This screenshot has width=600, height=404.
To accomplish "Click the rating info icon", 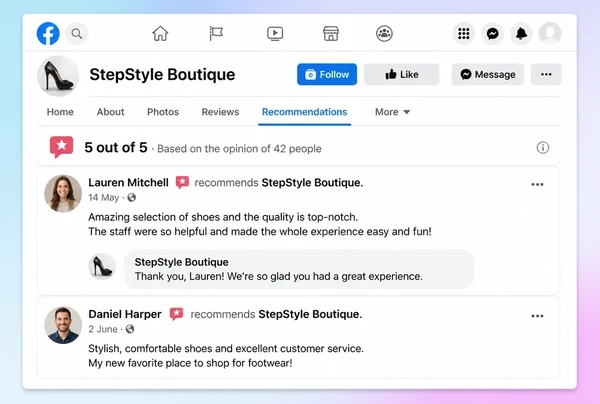I will pyautogui.click(x=543, y=148).
